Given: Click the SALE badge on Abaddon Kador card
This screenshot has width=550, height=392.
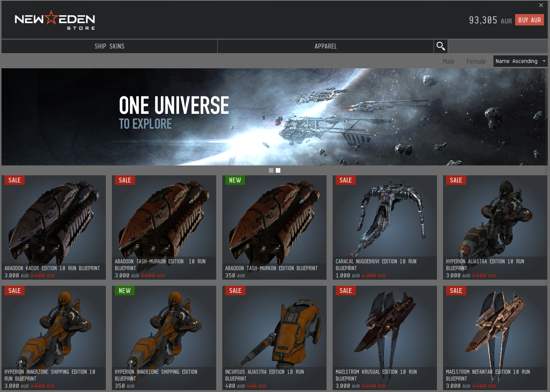Looking at the screenshot, I should [14, 180].
